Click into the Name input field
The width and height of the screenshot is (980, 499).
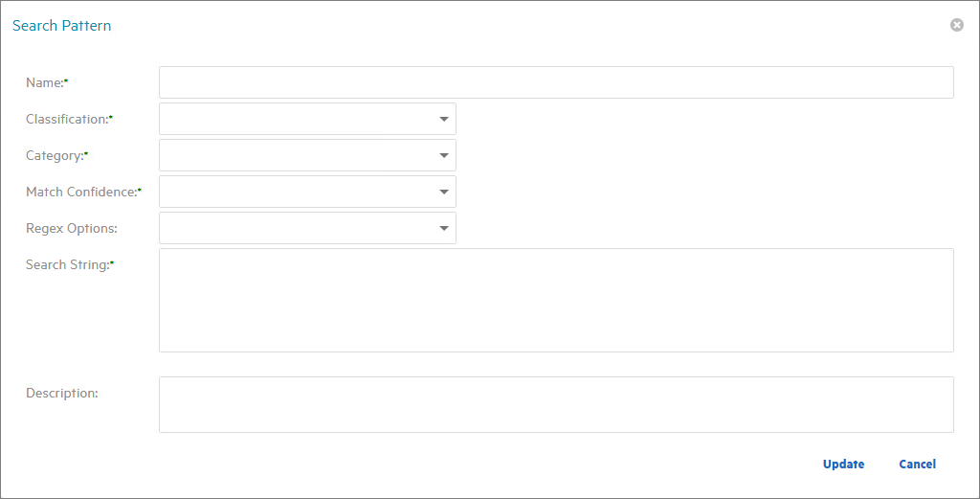555,82
